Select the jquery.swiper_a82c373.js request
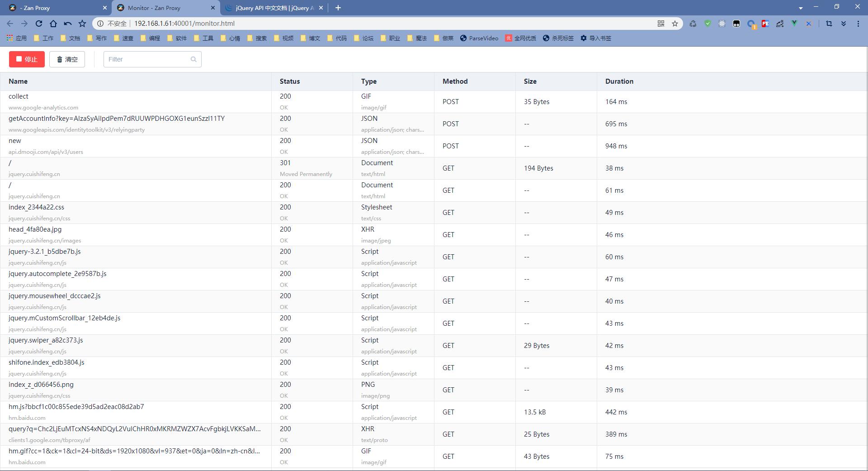 434,346
